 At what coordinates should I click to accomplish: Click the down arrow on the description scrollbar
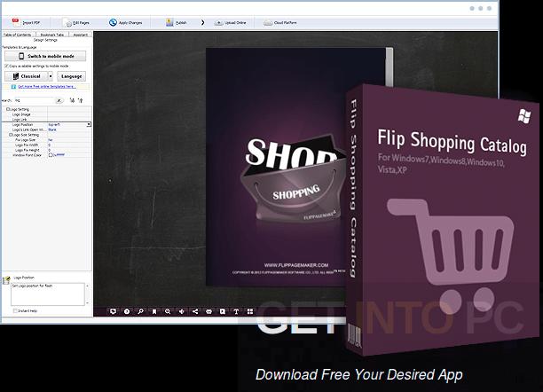(x=87, y=302)
